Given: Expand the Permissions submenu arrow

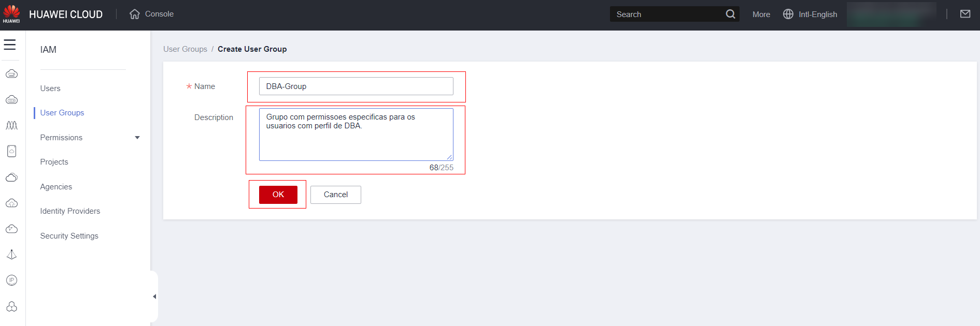Looking at the screenshot, I should click(137, 138).
